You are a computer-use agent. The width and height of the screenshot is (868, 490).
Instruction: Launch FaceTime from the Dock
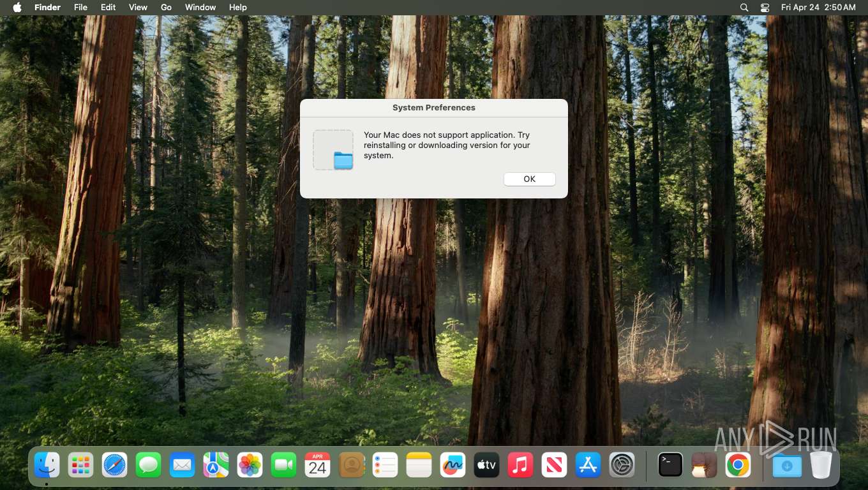pyautogui.click(x=283, y=465)
